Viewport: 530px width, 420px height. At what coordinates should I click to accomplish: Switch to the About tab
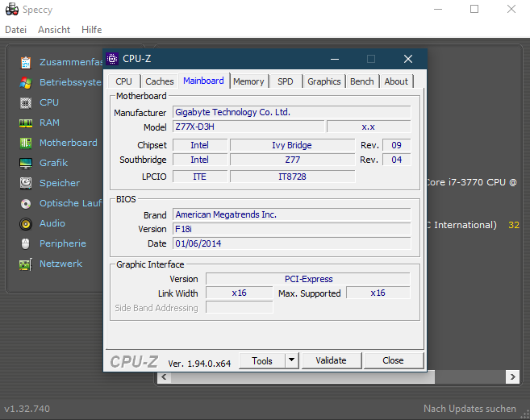pos(396,81)
